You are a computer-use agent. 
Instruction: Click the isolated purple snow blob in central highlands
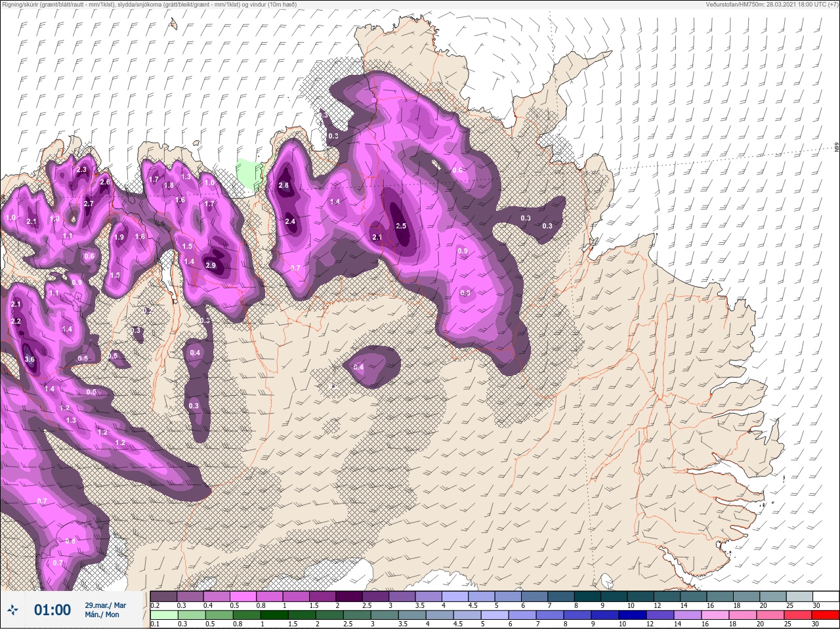372,366
